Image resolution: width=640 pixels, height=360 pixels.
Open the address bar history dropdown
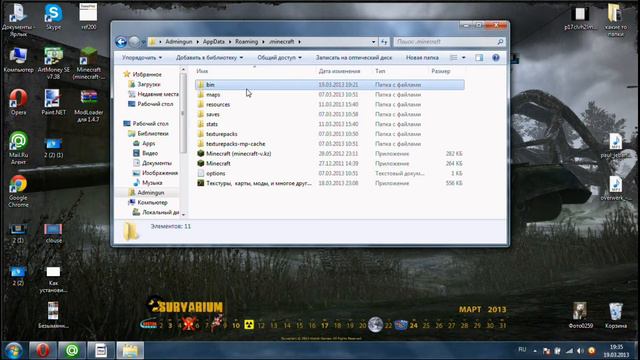tap(373, 42)
